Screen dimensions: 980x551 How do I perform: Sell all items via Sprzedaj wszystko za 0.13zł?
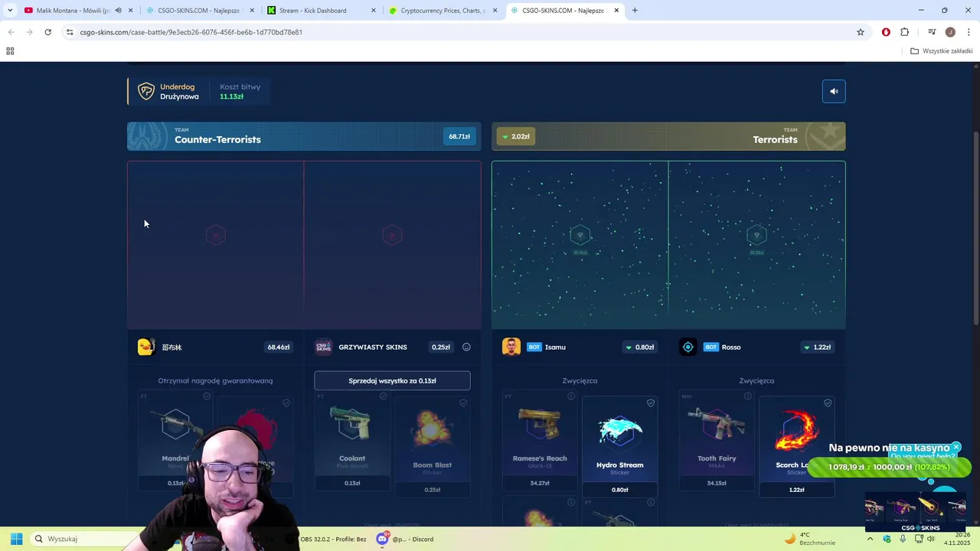tap(392, 380)
